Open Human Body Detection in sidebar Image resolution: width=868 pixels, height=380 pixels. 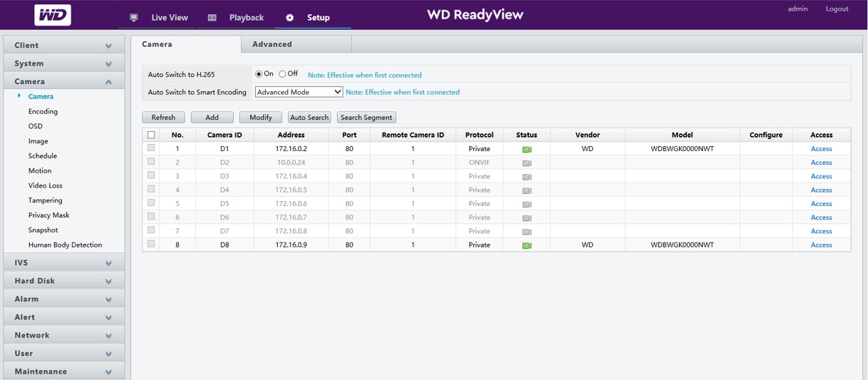pyautogui.click(x=65, y=245)
